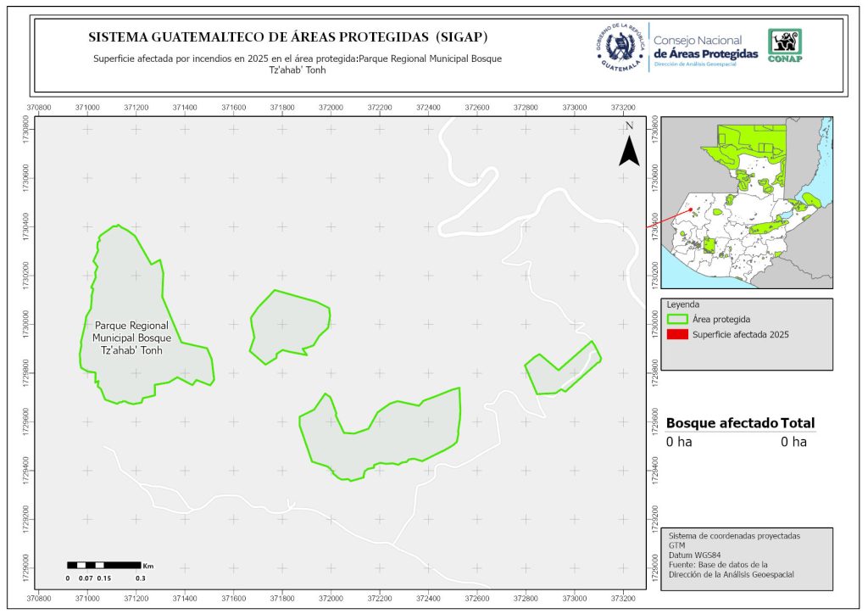Click the green Área protegida legend symbol
Viewport: 868px width, 614px height.
[x=677, y=319]
